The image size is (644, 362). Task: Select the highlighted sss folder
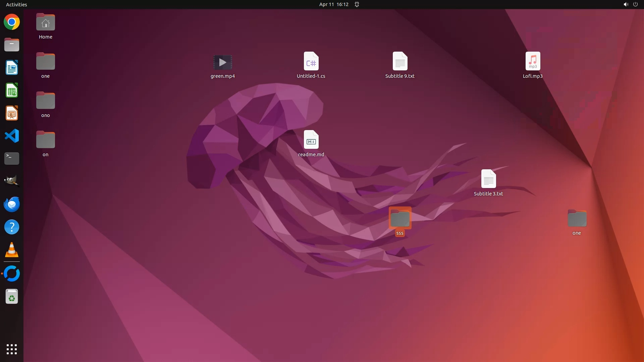[x=400, y=219]
